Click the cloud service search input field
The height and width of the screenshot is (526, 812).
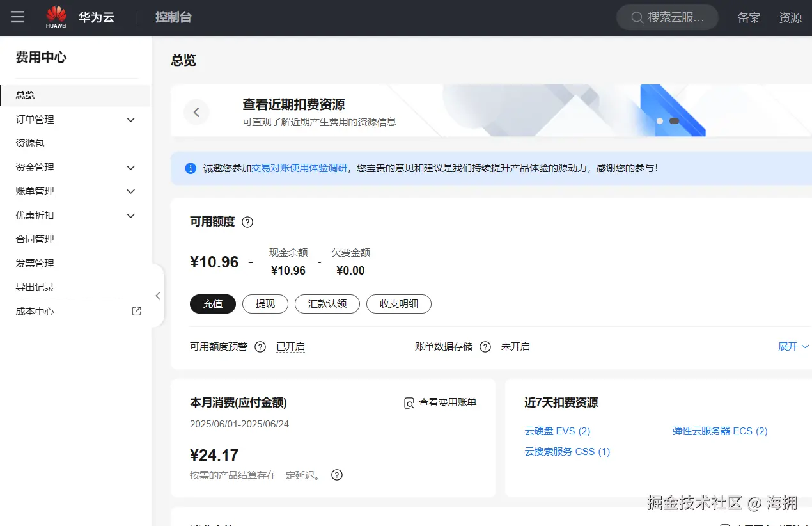(x=671, y=17)
